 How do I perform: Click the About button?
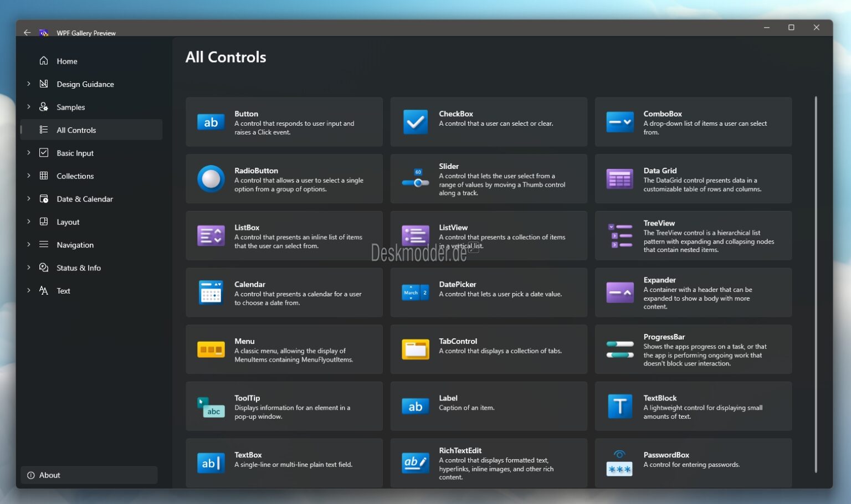89,475
